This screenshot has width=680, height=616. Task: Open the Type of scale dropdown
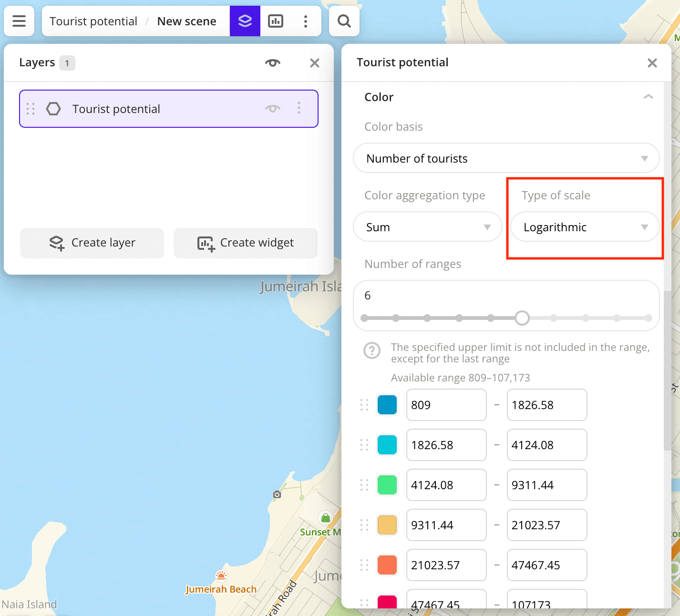585,227
